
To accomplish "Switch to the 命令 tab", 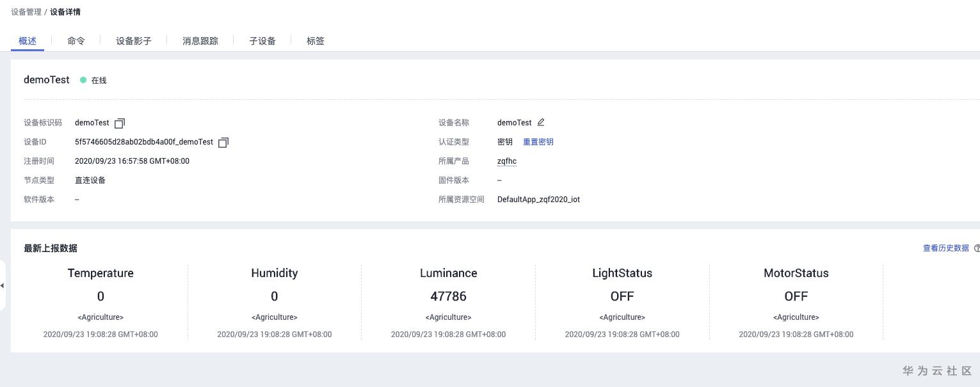I will [x=76, y=41].
